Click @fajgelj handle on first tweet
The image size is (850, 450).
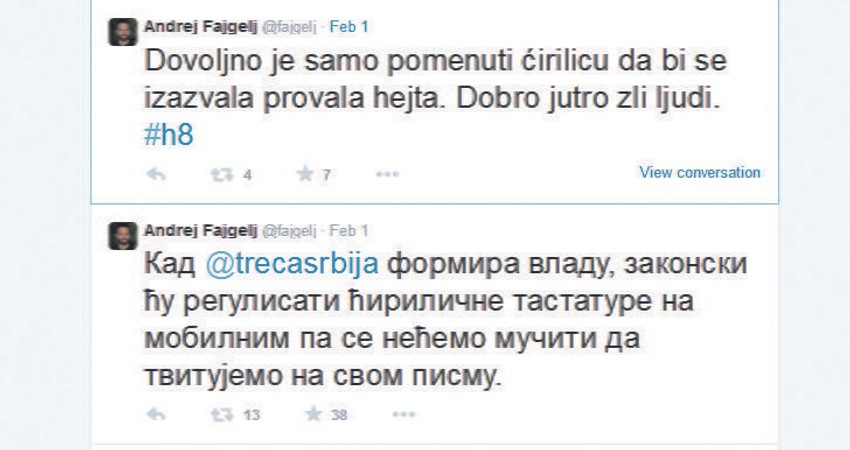coord(289,25)
